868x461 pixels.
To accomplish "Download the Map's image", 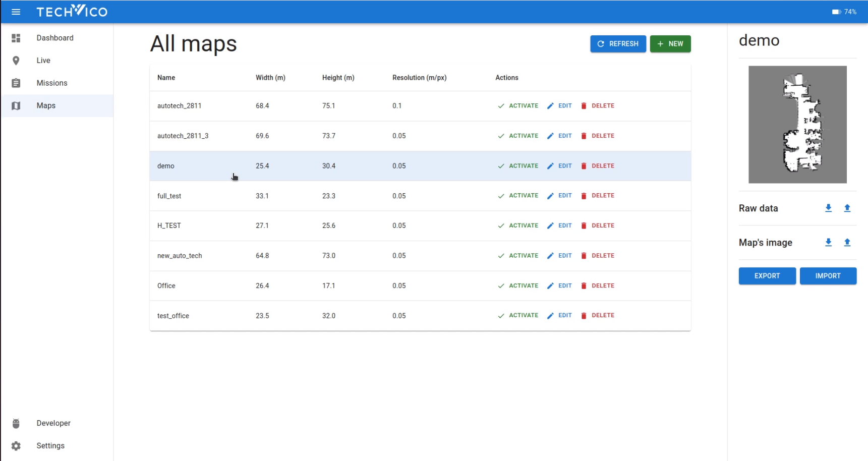I will (828, 243).
